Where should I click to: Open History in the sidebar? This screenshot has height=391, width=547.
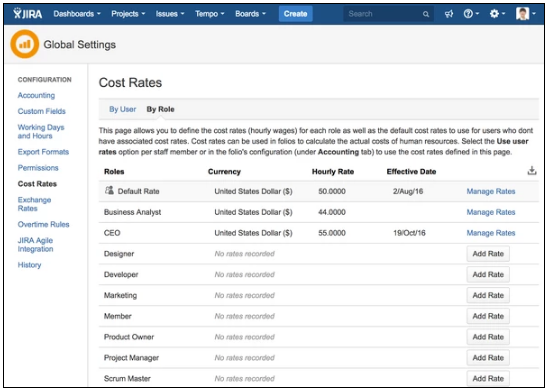[x=29, y=265]
